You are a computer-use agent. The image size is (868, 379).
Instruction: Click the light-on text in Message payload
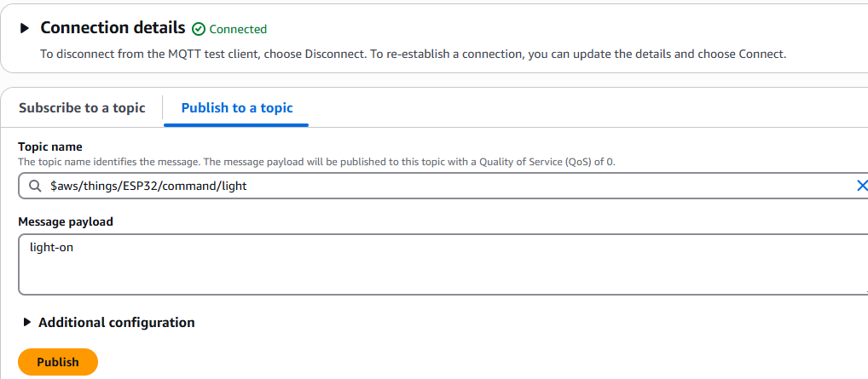pyautogui.click(x=51, y=247)
